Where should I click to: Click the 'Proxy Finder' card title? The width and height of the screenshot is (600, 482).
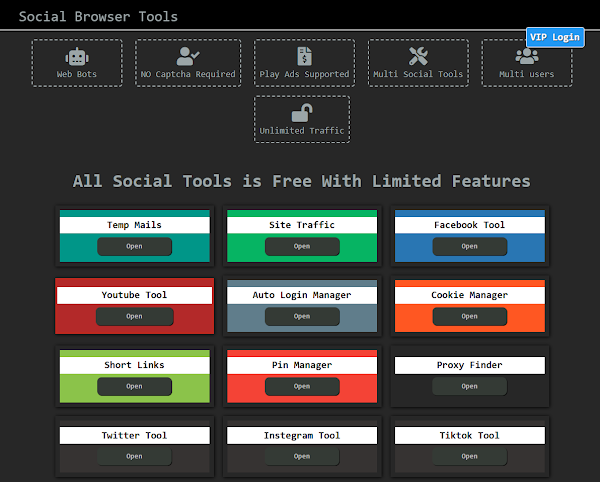pos(470,365)
